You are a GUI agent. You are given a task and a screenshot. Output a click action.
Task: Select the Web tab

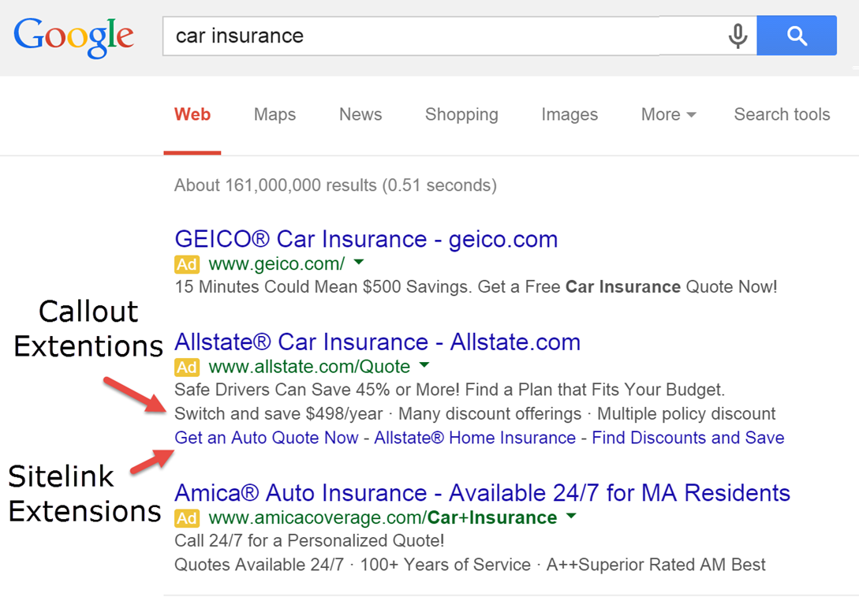[x=192, y=114]
